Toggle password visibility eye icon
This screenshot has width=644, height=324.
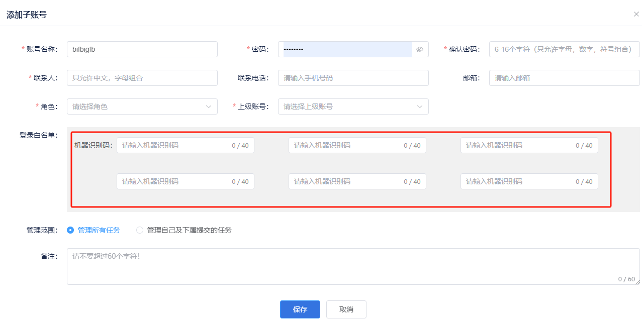tap(420, 49)
